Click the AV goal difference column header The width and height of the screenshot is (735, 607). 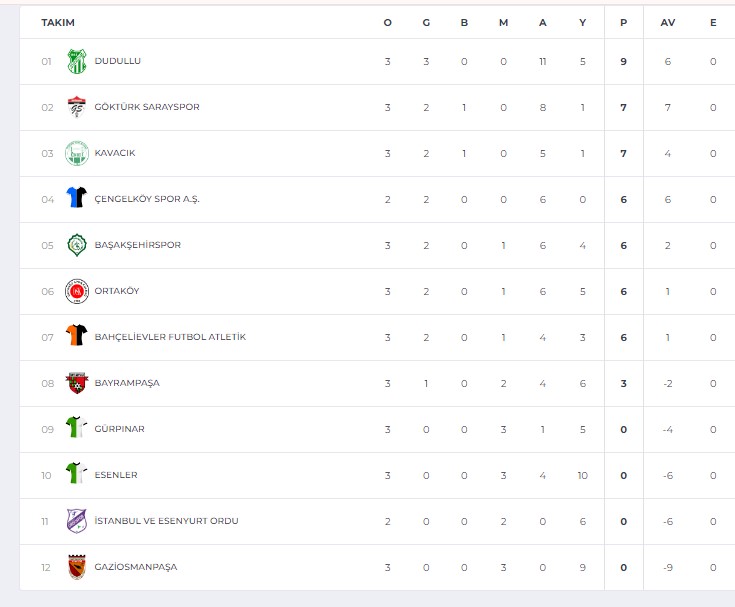pyautogui.click(x=668, y=22)
